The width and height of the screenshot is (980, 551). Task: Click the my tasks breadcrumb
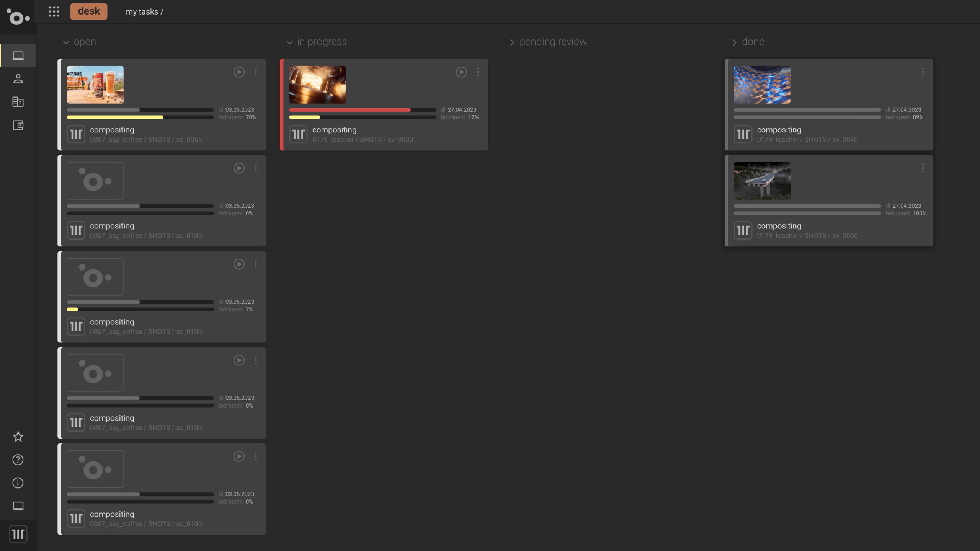click(x=142, y=12)
